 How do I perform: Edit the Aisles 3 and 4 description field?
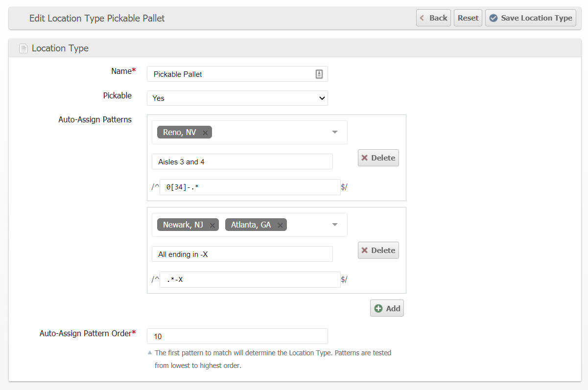(242, 162)
